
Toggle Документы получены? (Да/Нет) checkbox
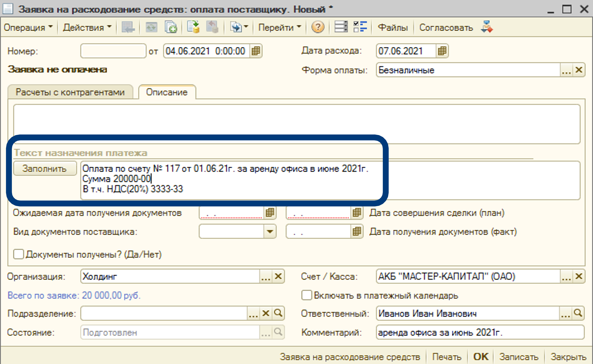coord(19,254)
